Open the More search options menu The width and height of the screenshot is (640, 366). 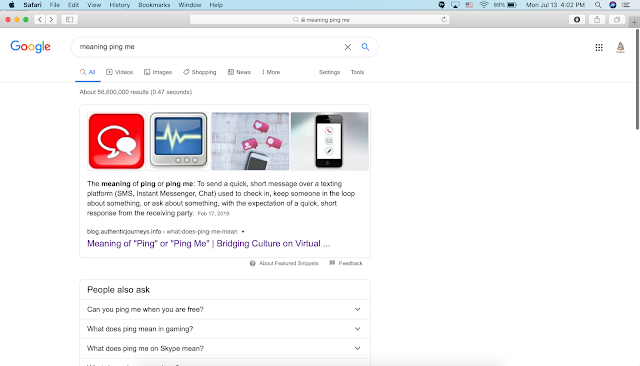click(x=271, y=72)
